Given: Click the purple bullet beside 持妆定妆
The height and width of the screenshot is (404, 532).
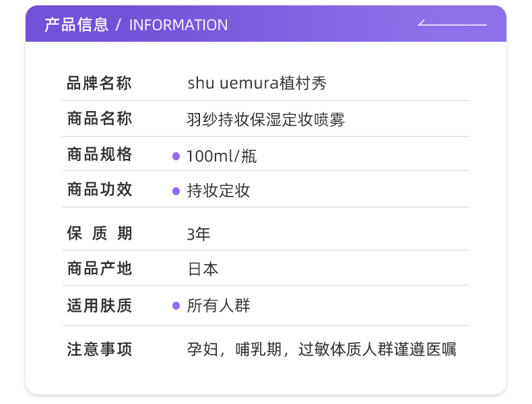Looking at the screenshot, I should (176, 191).
